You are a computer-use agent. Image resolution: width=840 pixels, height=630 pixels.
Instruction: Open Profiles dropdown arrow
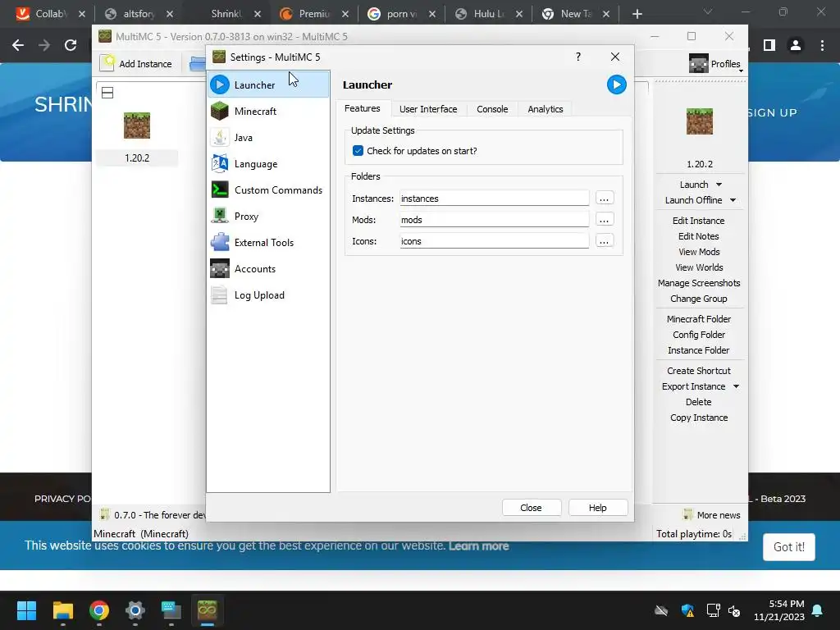click(741, 71)
